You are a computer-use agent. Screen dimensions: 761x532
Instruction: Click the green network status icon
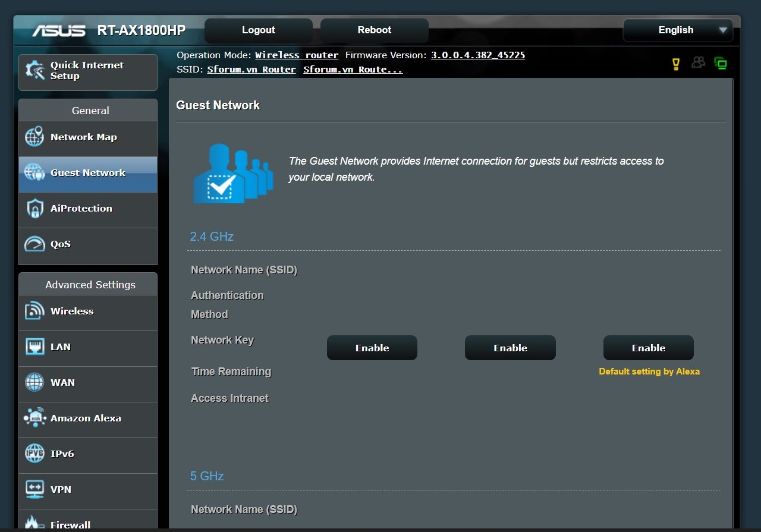[x=721, y=63]
